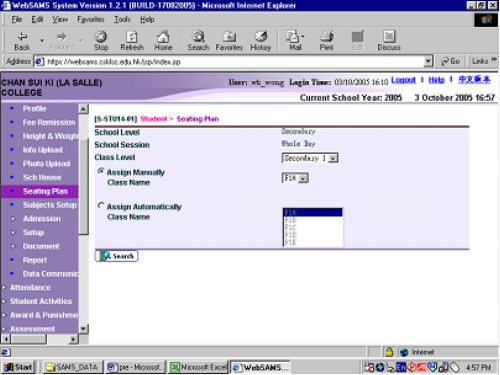The height and width of the screenshot is (375, 500).
Task: Click the Stop icon in browser toolbar
Action: (x=101, y=37)
